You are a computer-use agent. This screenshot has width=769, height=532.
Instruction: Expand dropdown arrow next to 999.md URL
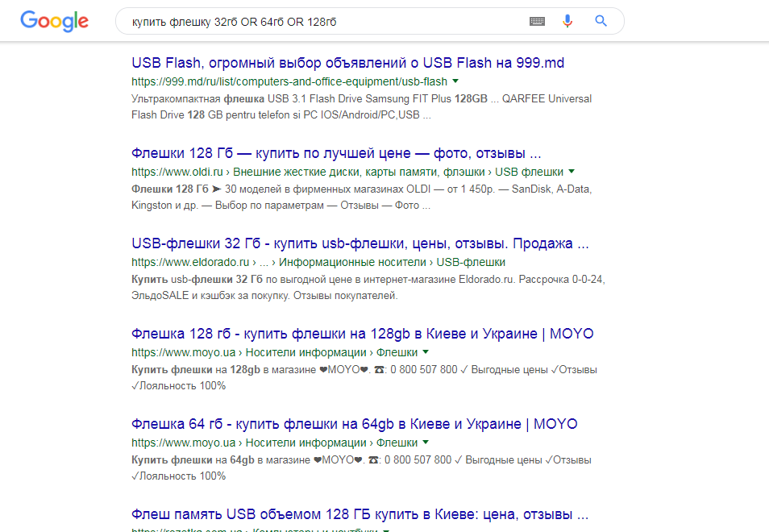[x=455, y=81]
